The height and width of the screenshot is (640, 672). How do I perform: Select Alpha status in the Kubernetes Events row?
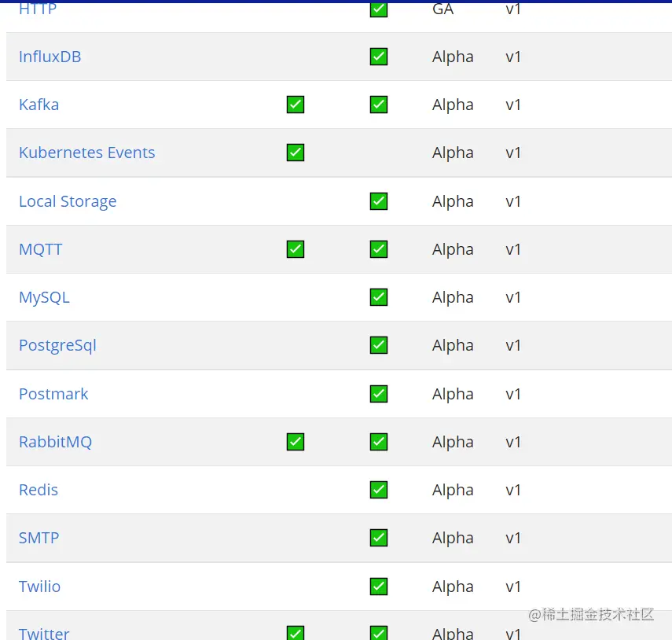coord(453,153)
